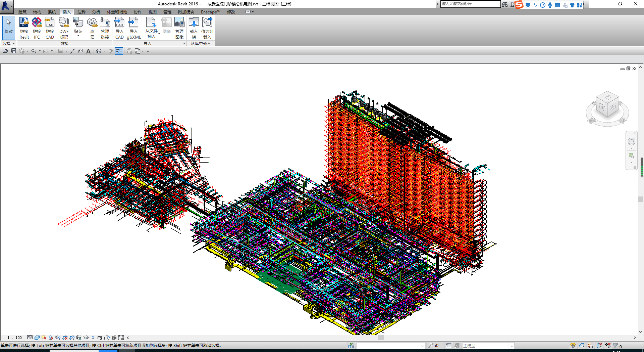Toggle Reveal Hidden Elements lightbulb
This screenshot has height=352, width=644.
point(93,338)
